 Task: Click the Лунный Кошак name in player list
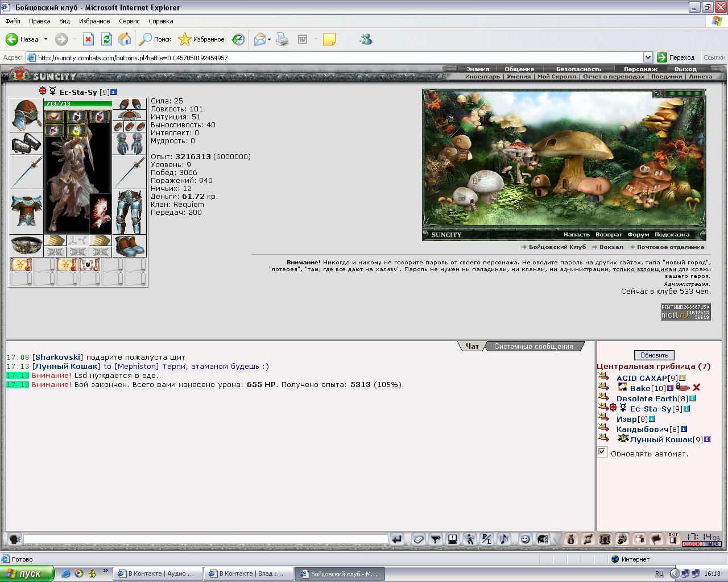coord(661,439)
